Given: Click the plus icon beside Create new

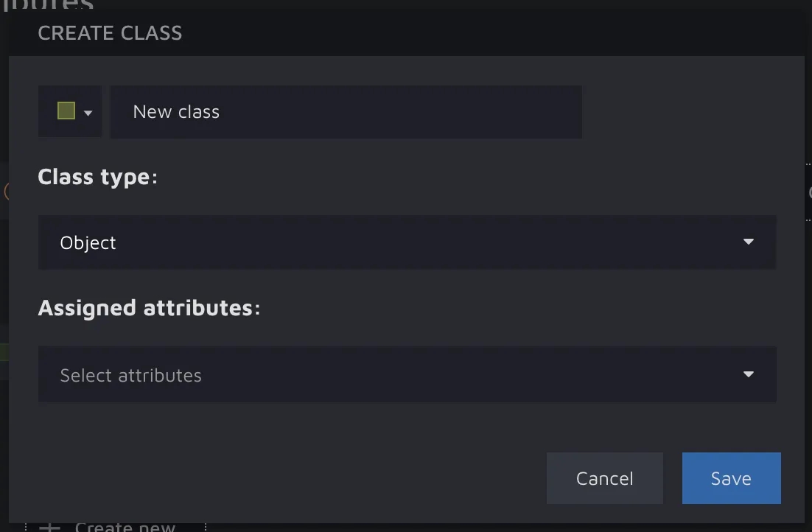Looking at the screenshot, I should (49, 528).
